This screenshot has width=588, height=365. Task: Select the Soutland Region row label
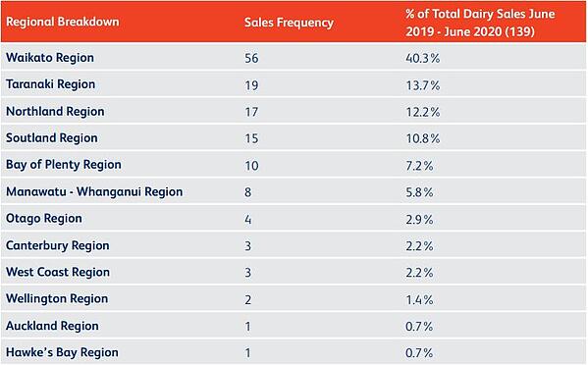52,138
